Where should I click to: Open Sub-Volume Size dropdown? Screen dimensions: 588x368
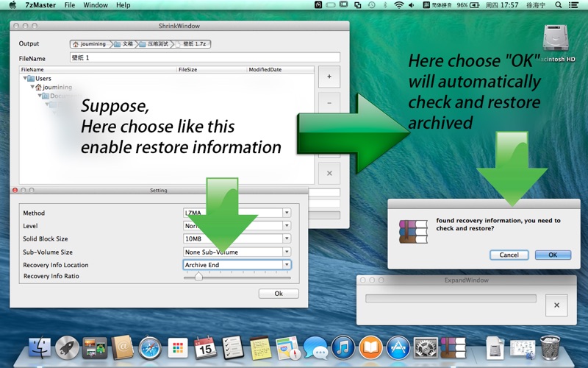pyautogui.click(x=237, y=252)
